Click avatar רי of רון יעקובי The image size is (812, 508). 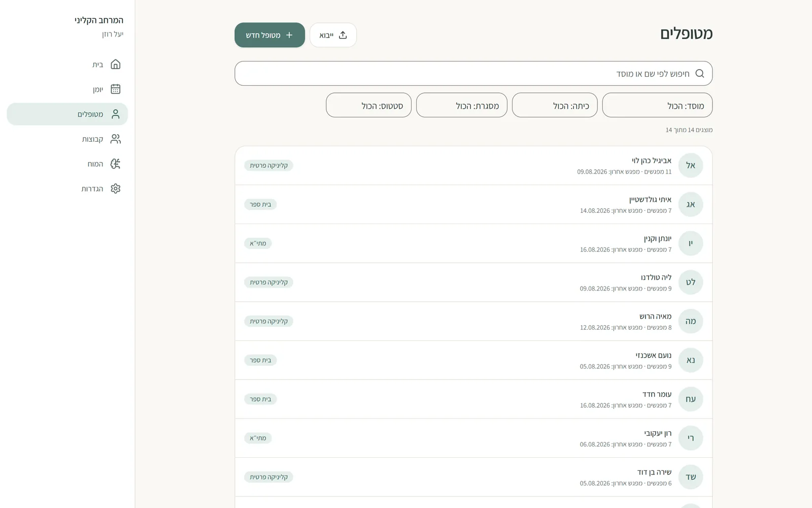691,438
